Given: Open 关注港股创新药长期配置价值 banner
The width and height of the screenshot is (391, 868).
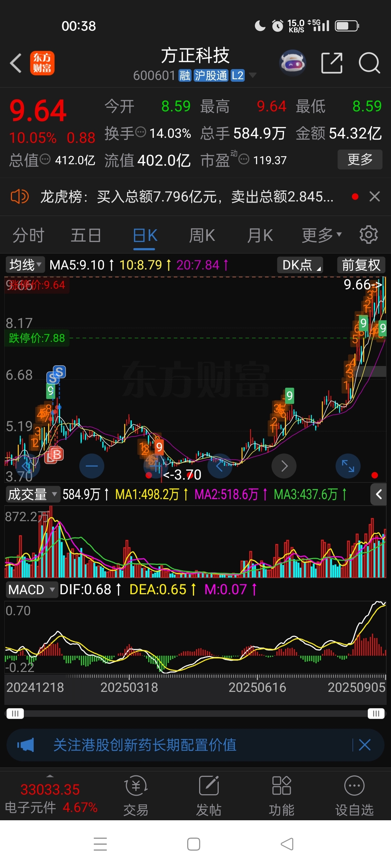Looking at the screenshot, I should [x=145, y=745].
